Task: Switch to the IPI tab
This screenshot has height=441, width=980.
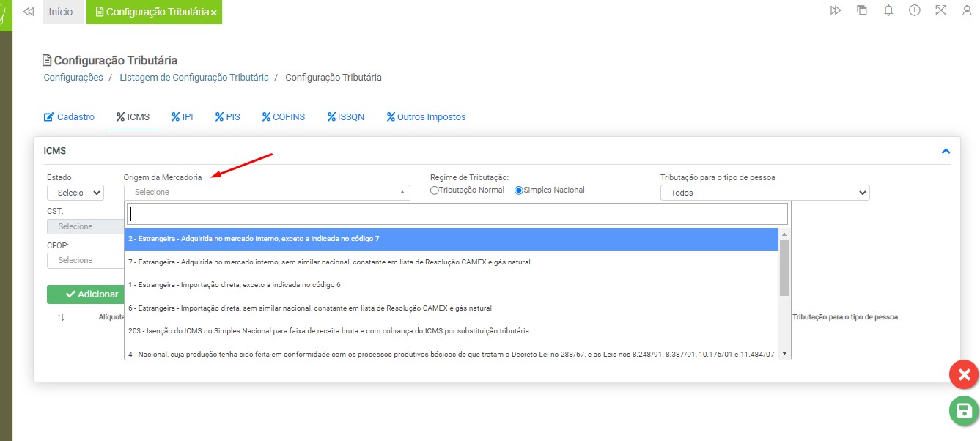Action: click(182, 117)
